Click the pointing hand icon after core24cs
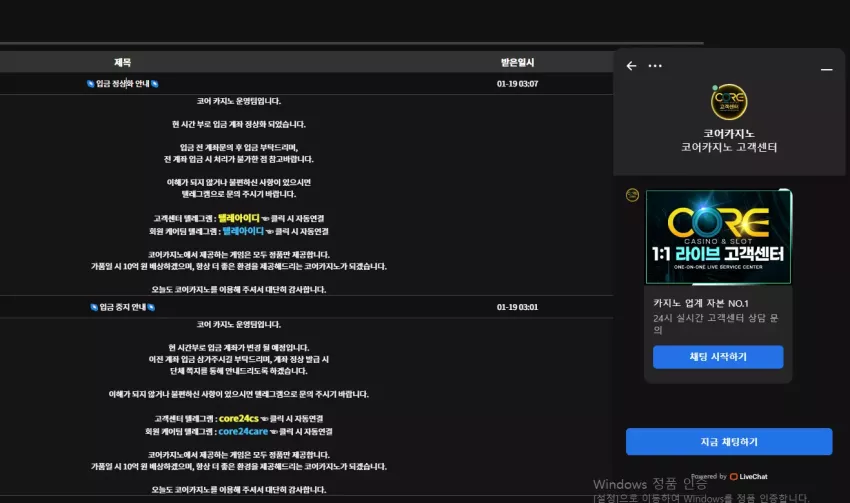Viewport: 850px width, 503px height. (265, 419)
